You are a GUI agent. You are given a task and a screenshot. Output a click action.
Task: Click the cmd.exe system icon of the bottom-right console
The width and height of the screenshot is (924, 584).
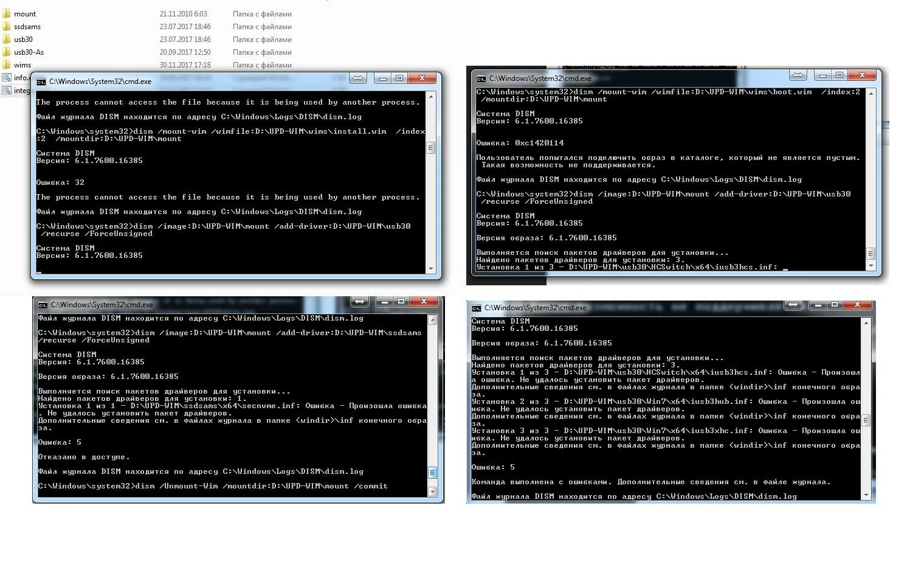click(x=477, y=308)
